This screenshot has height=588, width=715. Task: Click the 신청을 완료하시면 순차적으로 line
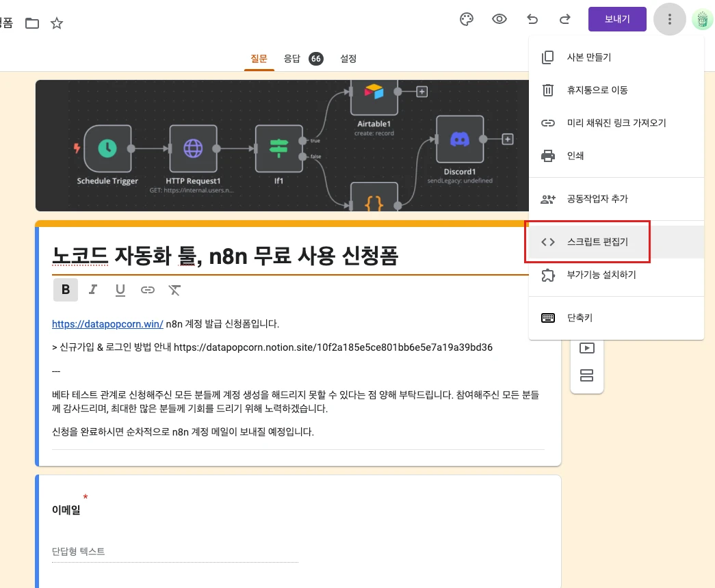(183, 431)
